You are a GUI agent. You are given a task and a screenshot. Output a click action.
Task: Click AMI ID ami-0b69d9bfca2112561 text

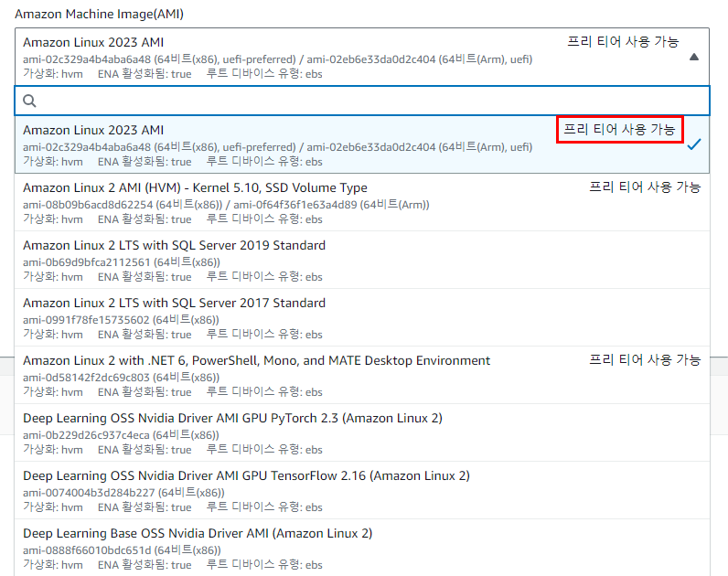point(86,262)
